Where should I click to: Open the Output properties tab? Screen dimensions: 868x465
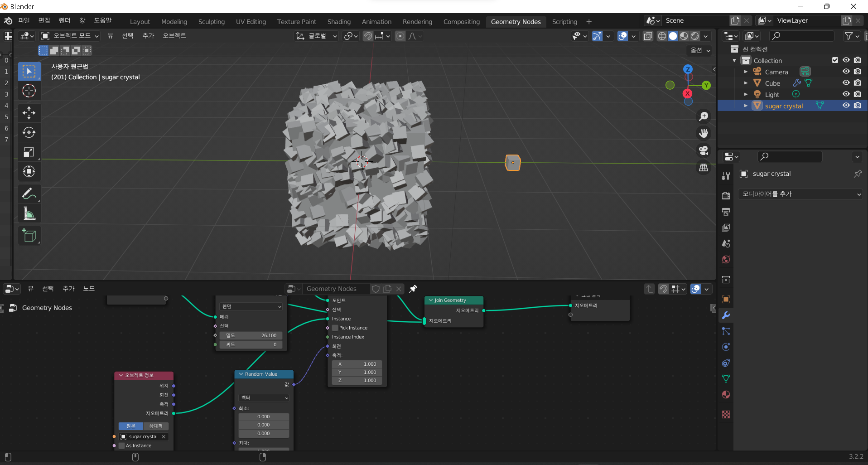point(726,212)
